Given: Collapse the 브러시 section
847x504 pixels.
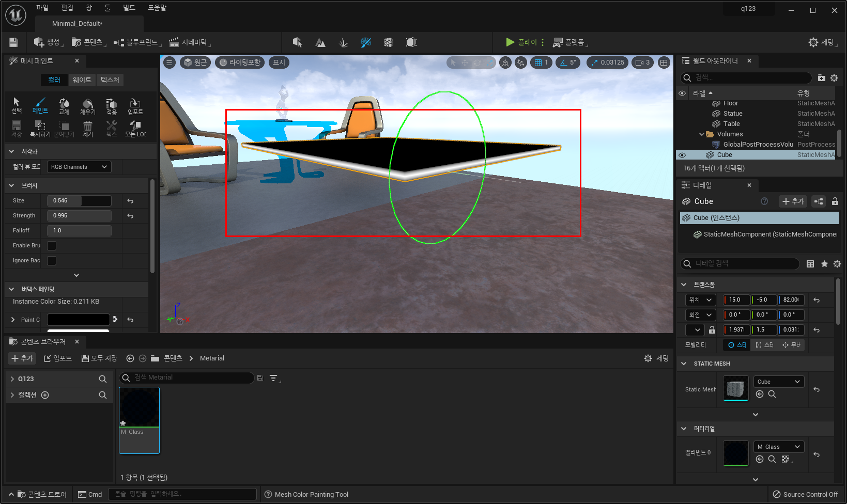Looking at the screenshot, I should pyautogui.click(x=11, y=185).
